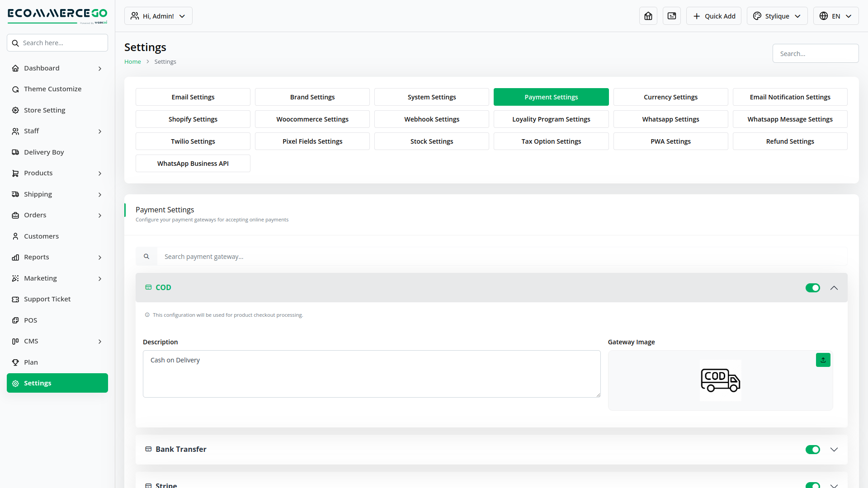This screenshot has width=868, height=488.
Task: Click the store home icon in top bar
Action: (648, 16)
